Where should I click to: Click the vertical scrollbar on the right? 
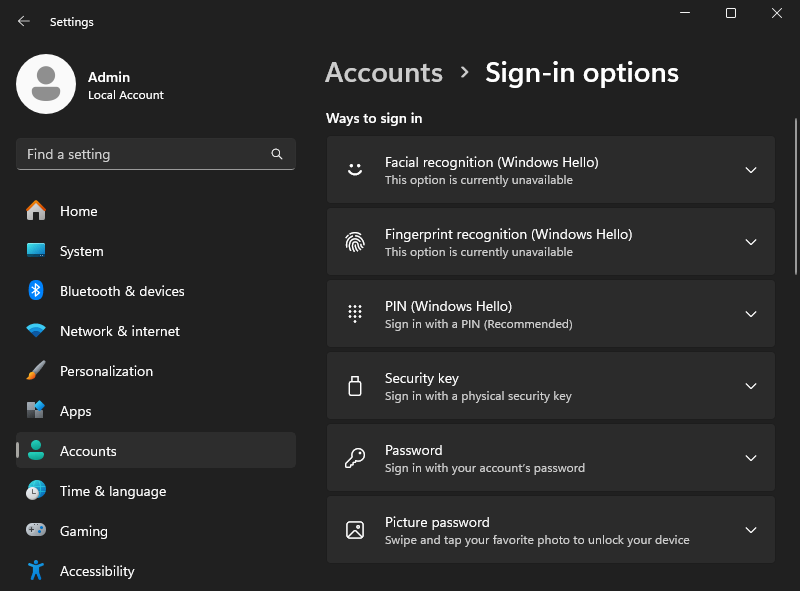(x=796, y=196)
